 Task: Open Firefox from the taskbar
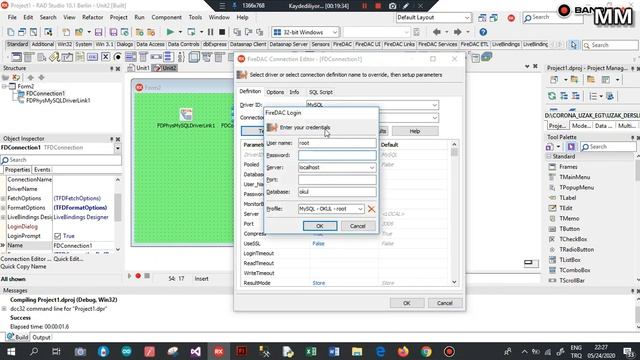tap(403, 351)
